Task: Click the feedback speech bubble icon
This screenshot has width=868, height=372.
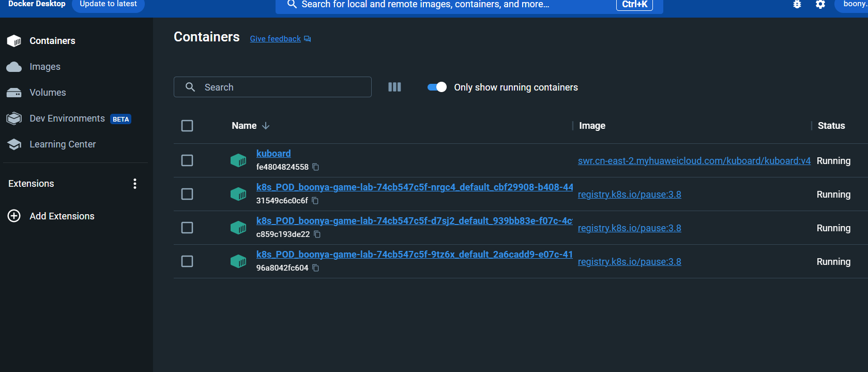Action: click(x=308, y=39)
